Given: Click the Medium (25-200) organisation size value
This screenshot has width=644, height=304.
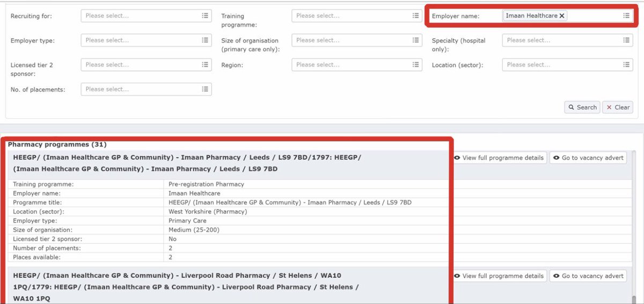Looking at the screenshot, I should coord(194,230).
